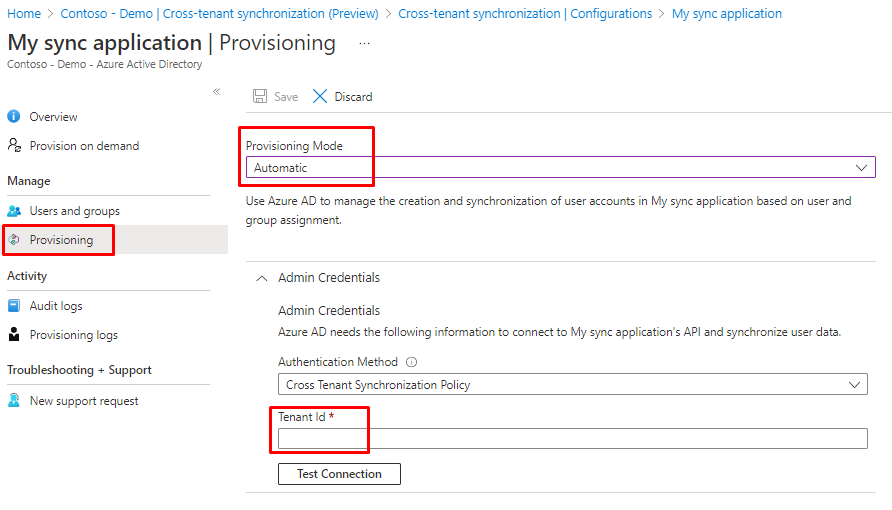This screenshot has width=892, height=510.
Task: Open the Authentication Method dropdown
Action: click(x=572, y=385)
